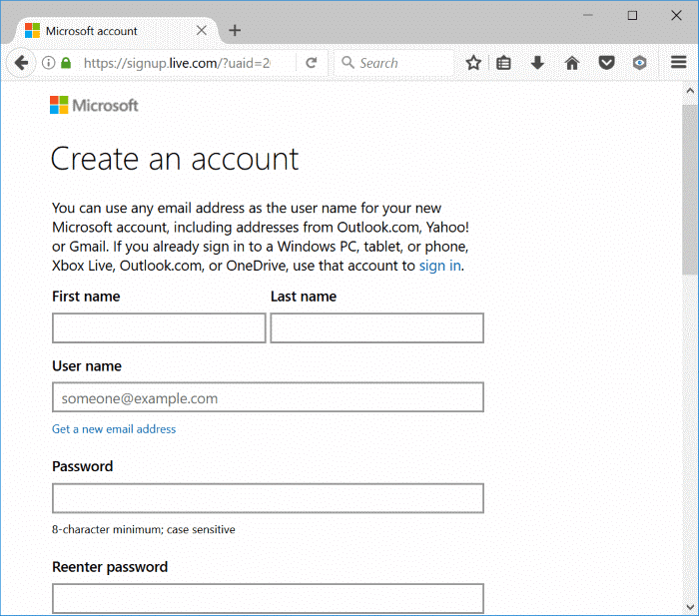The width and height of the screenshot is (699, 616).
Task: Open site information (i) icon
Action: click(x=48, y=63)
